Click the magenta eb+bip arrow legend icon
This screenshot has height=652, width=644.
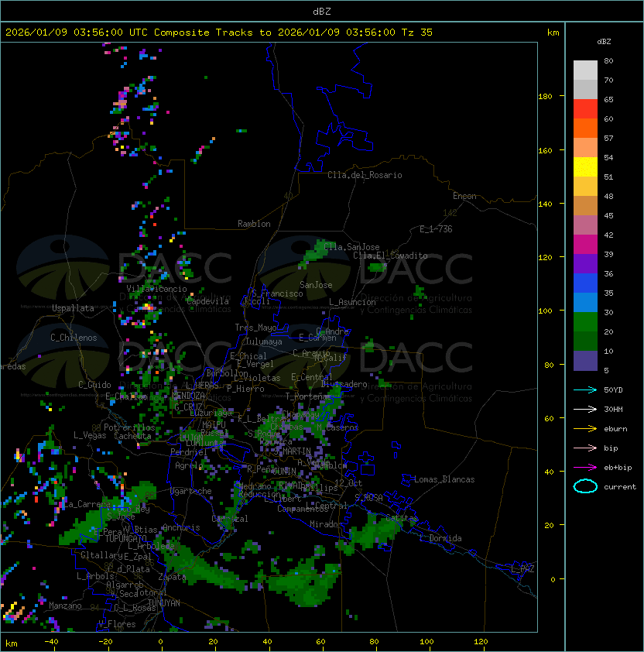pyautogui.click(x=585, y=468)
